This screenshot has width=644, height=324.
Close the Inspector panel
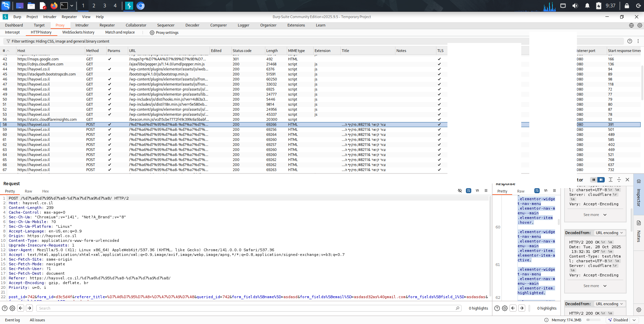click(627, 180)
